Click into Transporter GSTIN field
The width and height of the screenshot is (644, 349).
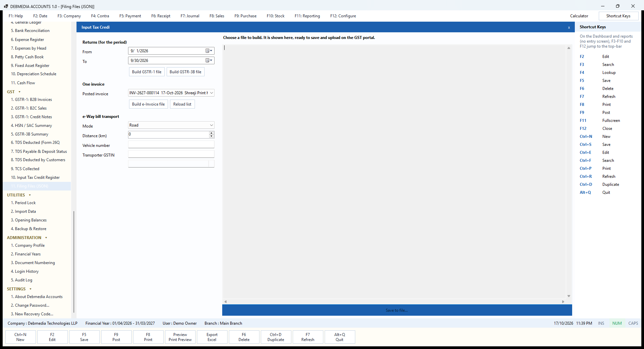[x=171, y=154]
